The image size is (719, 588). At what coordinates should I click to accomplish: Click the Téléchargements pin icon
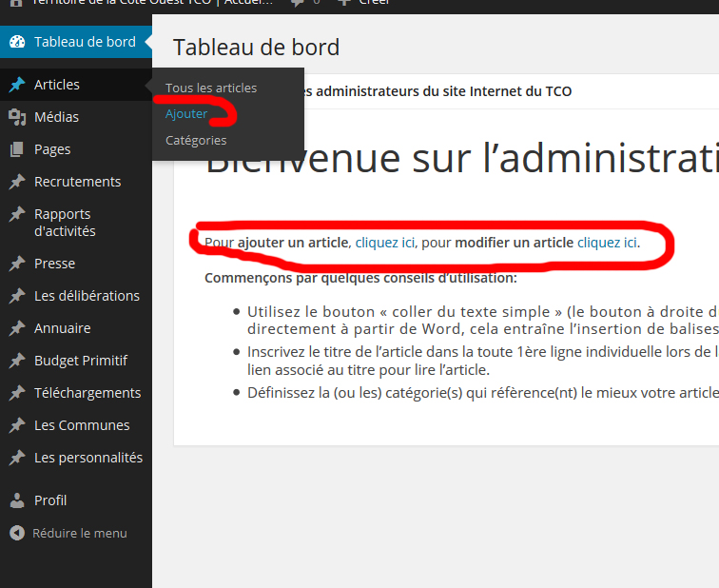point(17,393)
